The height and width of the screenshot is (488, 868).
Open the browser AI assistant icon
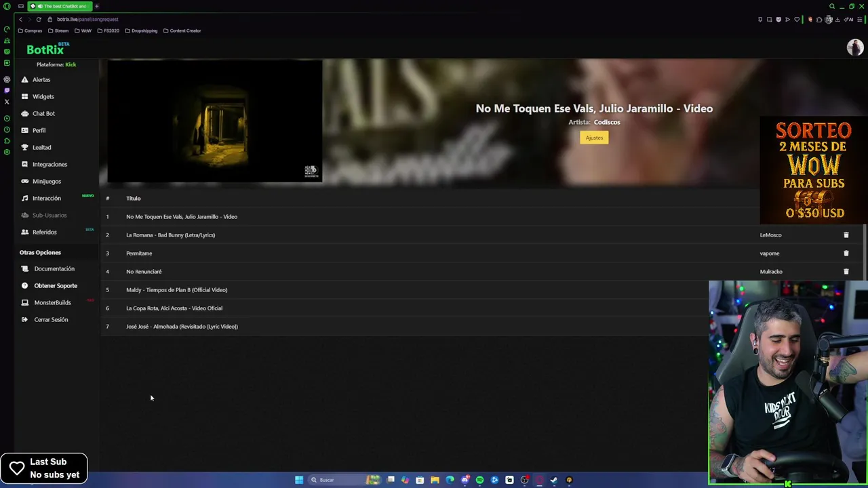point(849,20)
